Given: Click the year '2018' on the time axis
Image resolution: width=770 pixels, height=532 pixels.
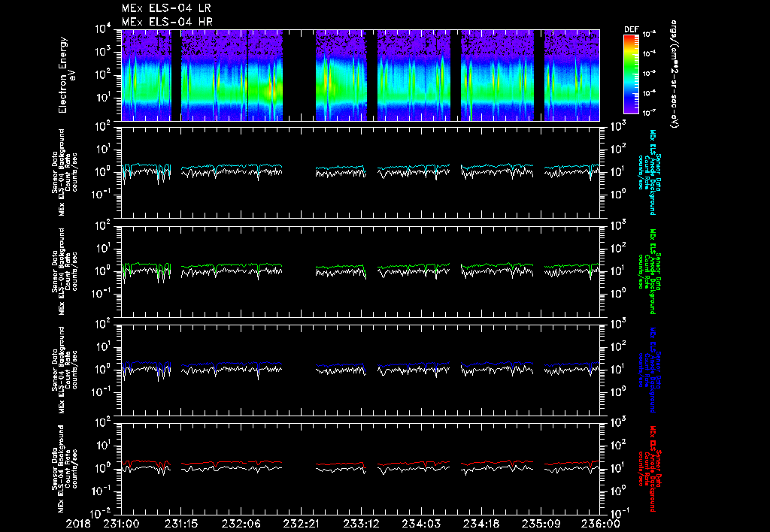Looking at the screenshot, I should pyautogui.click(x=78, y=524).
